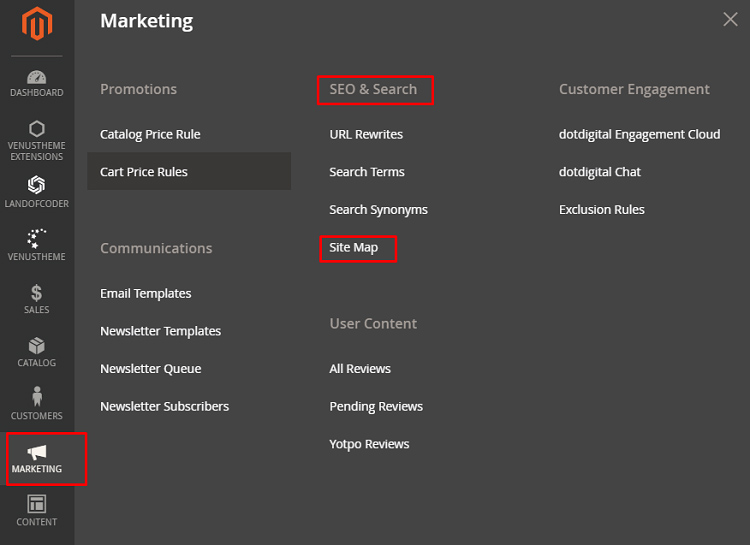Open the Venustheme stars icon
The height and width of the screenshot is (545, 750).
point(37,239)
